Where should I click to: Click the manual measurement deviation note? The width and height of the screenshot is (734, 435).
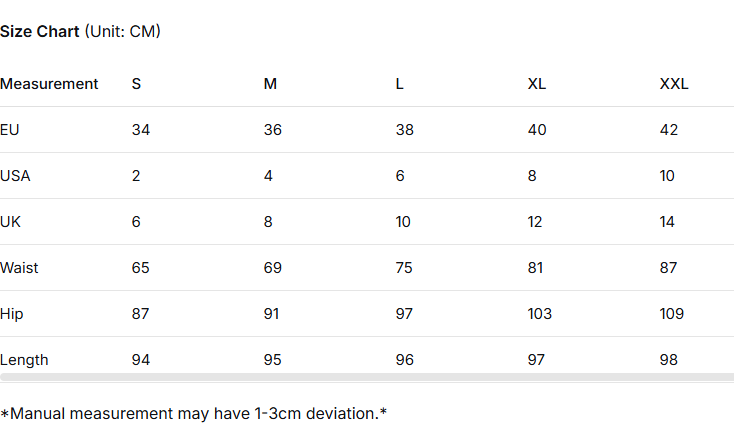(x=193, y=413)
